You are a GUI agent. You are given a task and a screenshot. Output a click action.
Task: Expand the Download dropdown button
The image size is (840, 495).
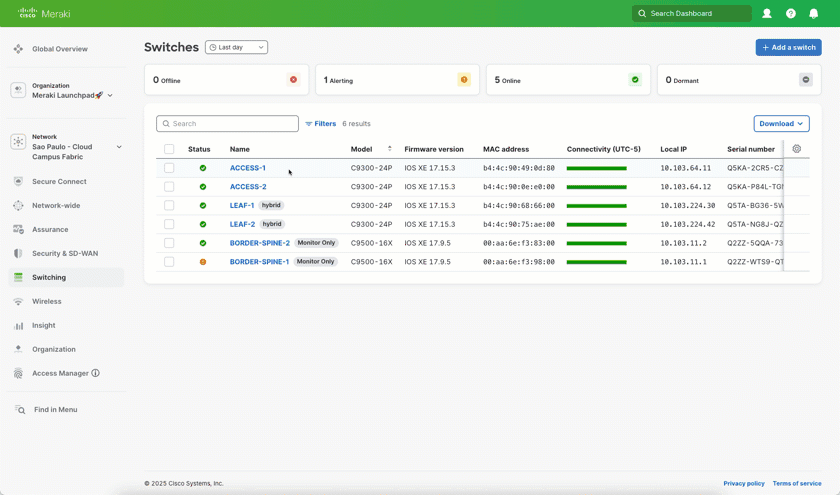[x=781, y=124]
